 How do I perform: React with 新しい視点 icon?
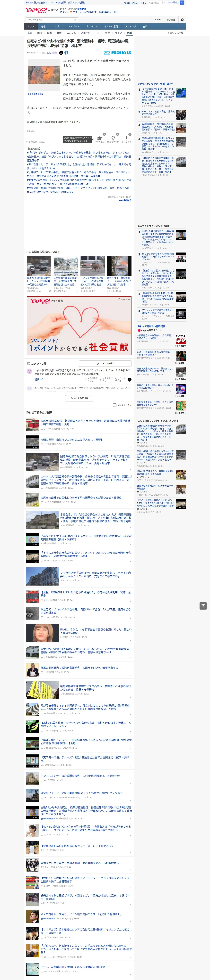pyautogui.click(x=127, y=138)
